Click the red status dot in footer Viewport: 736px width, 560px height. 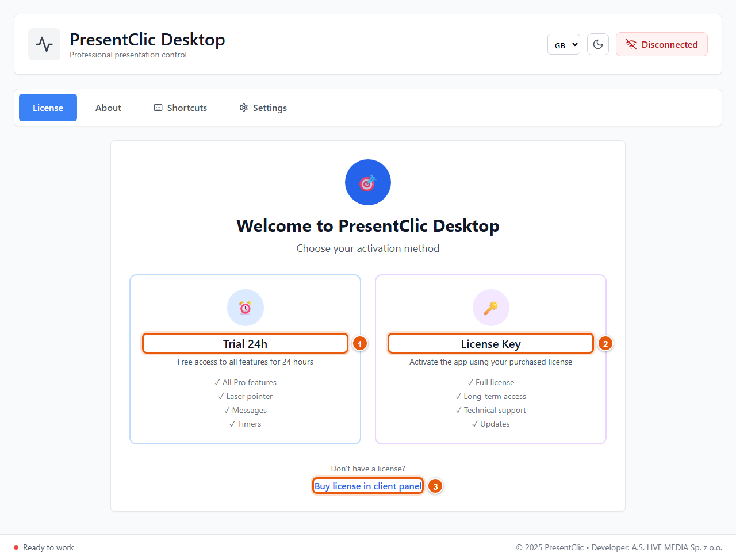point(16,547)
